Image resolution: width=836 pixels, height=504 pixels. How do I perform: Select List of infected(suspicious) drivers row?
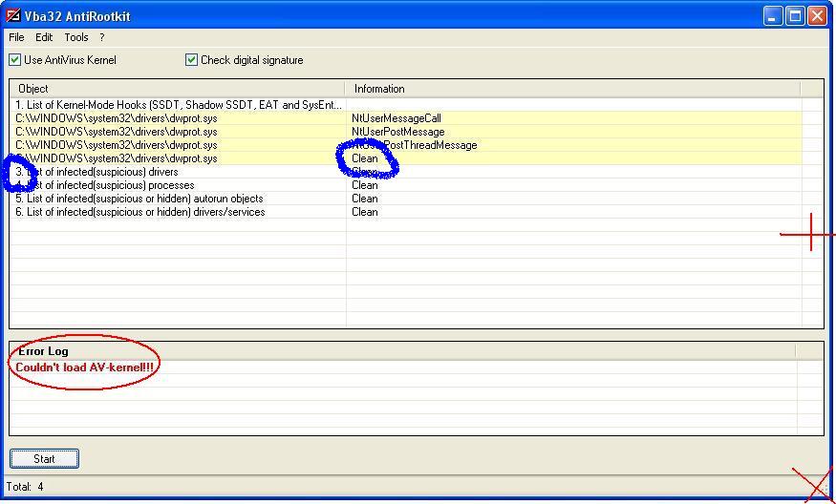[x=405, y=172]
